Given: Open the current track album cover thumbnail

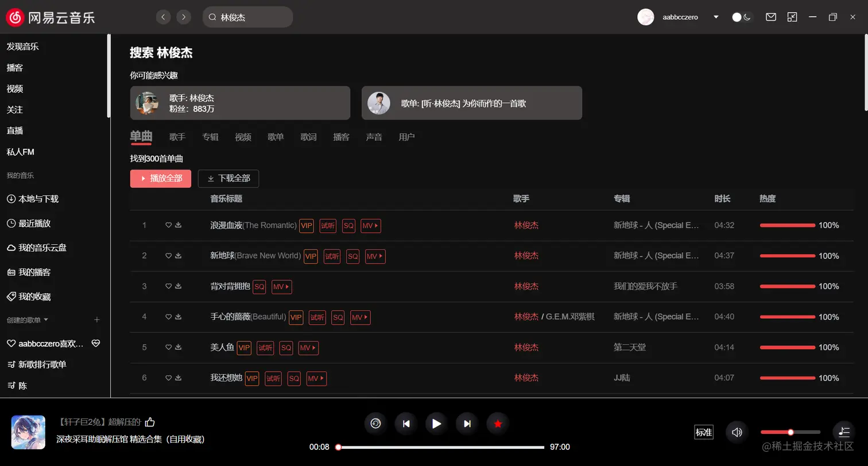Looking at the screenshot, I should (x=28, y=432).
